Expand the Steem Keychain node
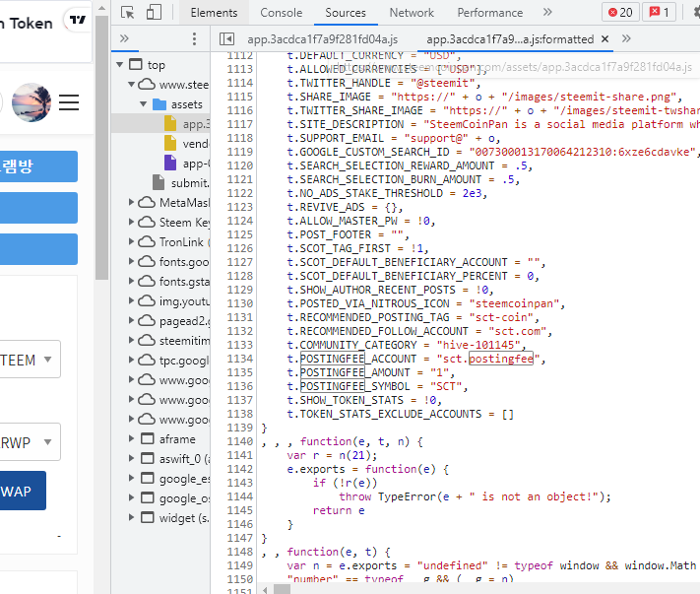 coord(131,222)
